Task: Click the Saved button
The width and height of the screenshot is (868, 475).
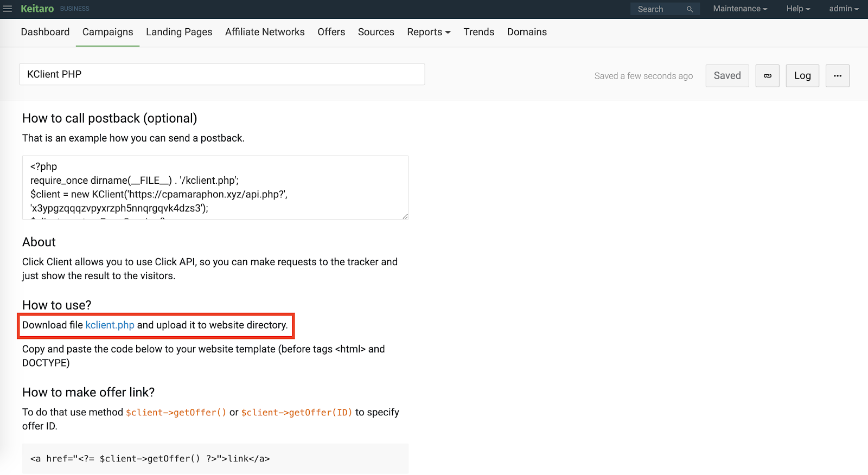Action: 727,76
